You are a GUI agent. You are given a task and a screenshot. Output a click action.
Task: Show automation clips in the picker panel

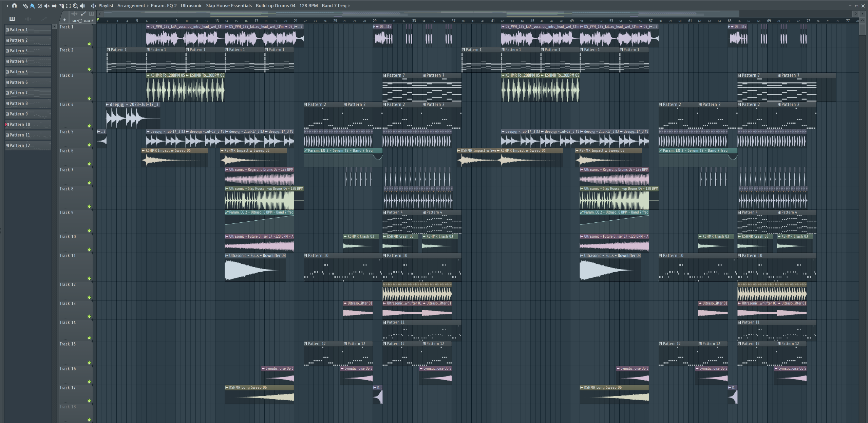44,19
